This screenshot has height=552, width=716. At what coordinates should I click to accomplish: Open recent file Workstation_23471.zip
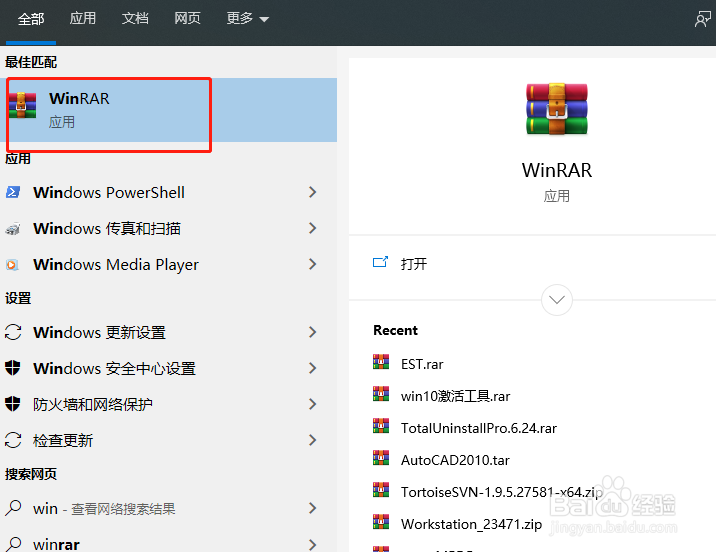pos(471,524)
